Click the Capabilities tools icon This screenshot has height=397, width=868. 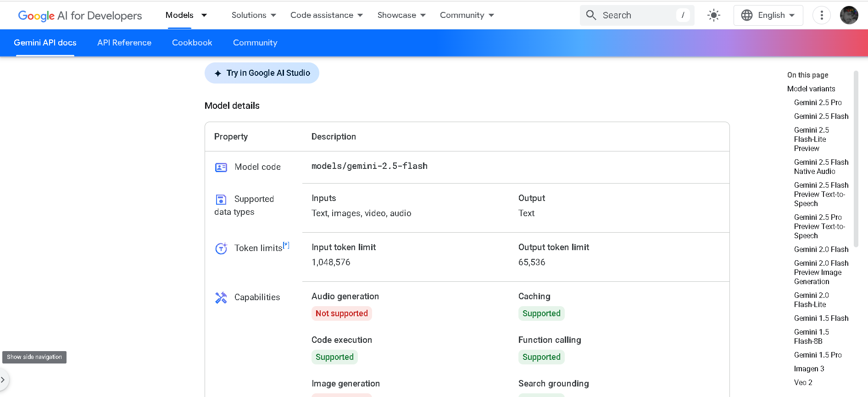(221, 297)
